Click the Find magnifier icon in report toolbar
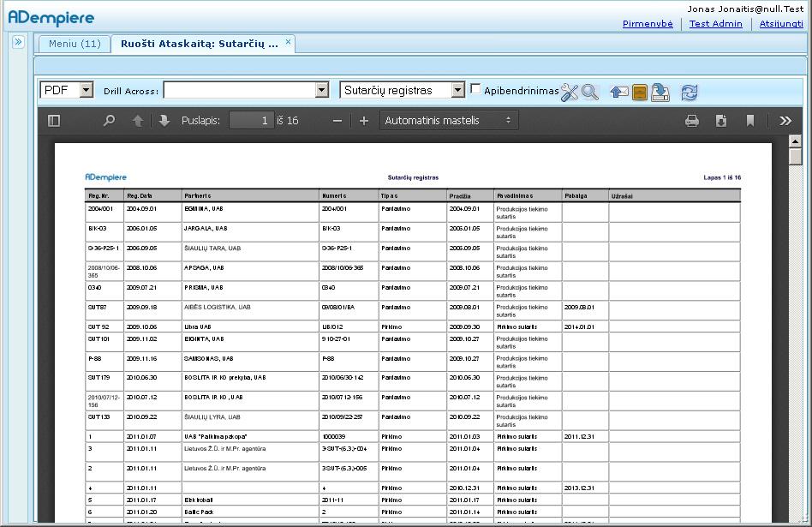812x527 pixels. coord(590,93)
